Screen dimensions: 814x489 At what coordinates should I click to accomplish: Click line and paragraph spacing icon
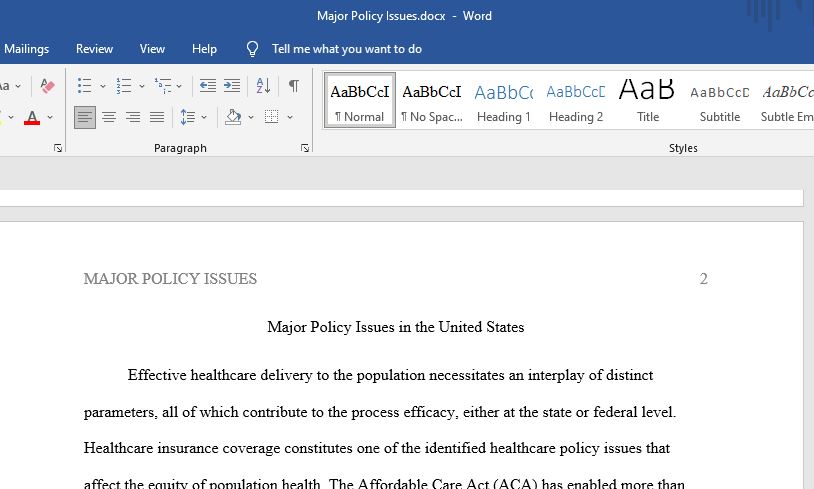[187, 117]
